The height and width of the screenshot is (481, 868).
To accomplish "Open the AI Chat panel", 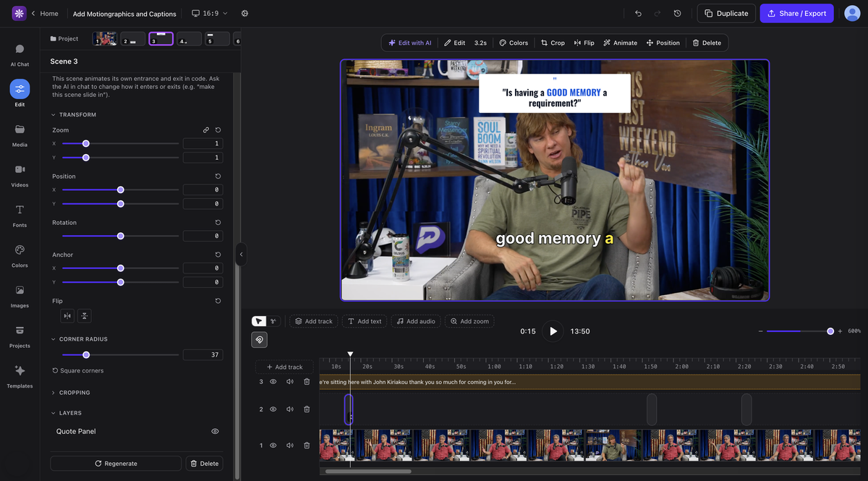I will (x=20, y=54).
